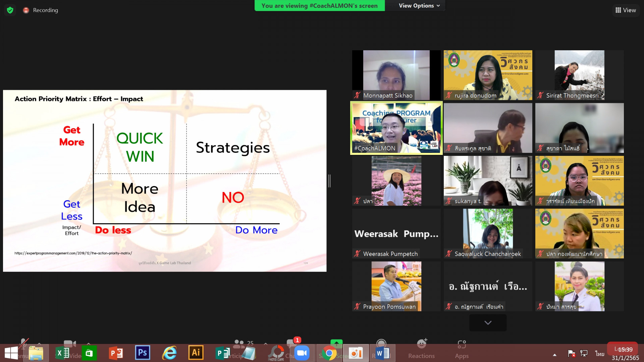This screenshot has width=644, height=362.
Task: Expand the video options caret
Action: tap(88, 343)
